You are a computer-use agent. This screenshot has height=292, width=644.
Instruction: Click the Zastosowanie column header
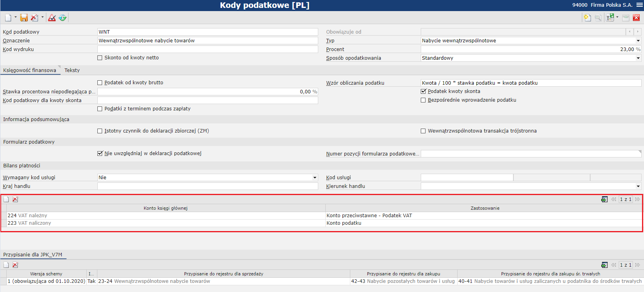tap(485, 208)
